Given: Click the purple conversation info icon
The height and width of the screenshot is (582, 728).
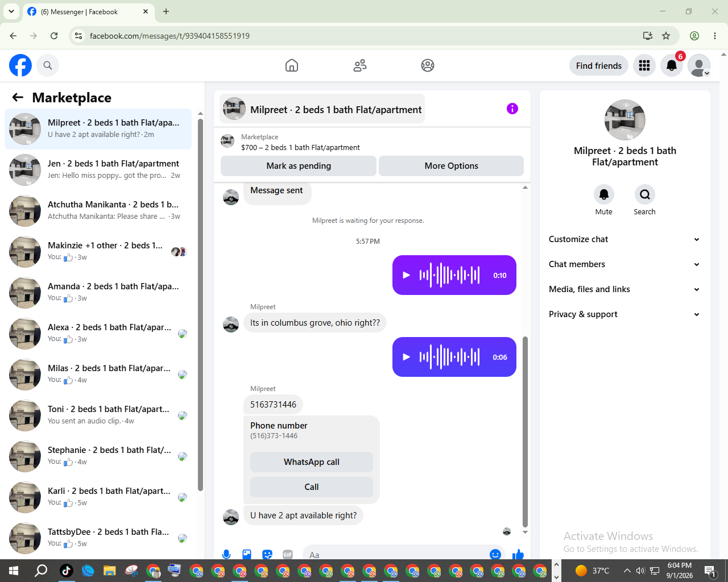Looking at the screenshot, I should point(512,109).
